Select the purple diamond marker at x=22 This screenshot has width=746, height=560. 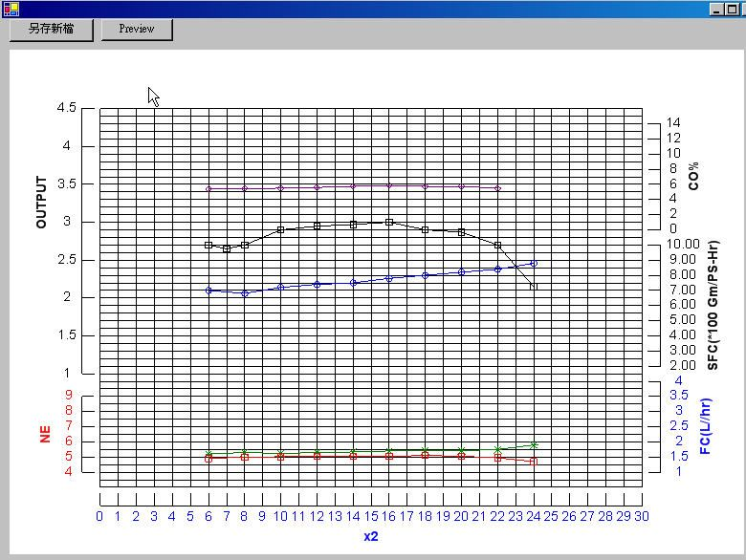pos(497,188)
